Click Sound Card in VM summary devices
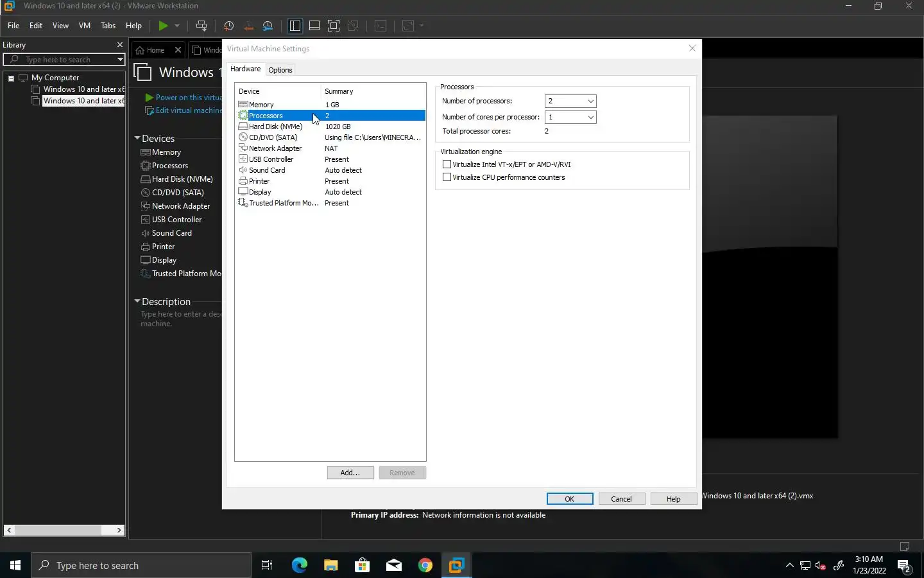This screenshot has width=924, height=578. 166,233
